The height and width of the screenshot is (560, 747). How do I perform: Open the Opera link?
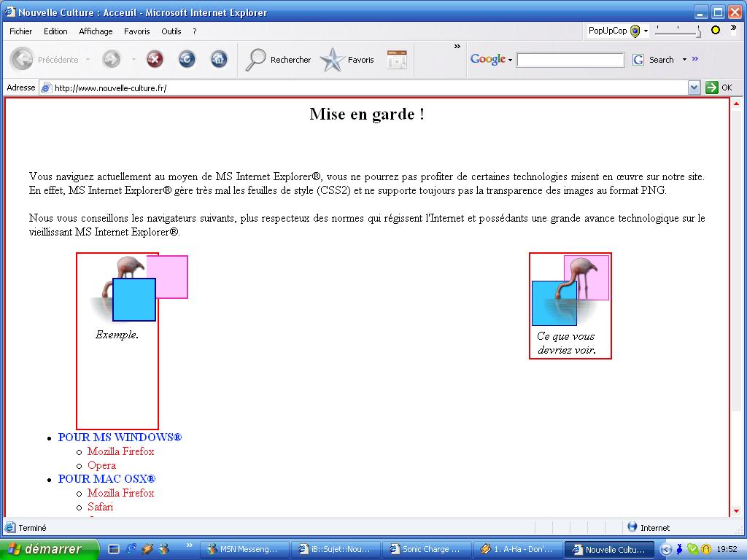point(101,465)
